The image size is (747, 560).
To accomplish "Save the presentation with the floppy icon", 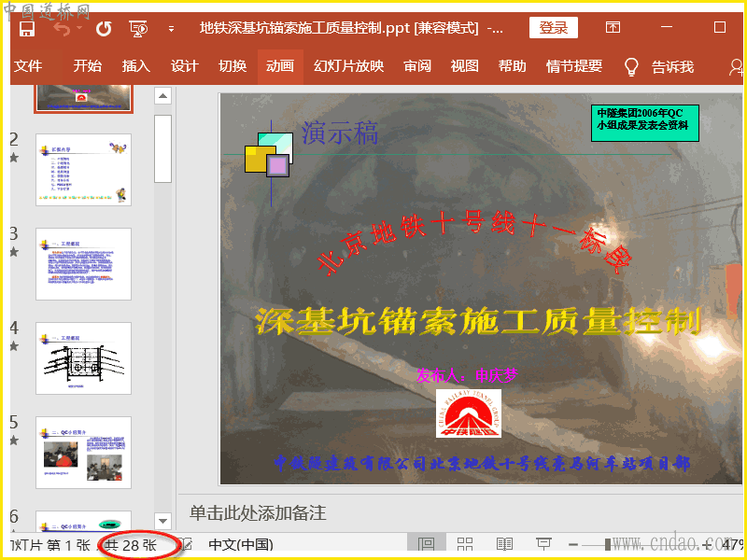I will (x=27, y=29).
